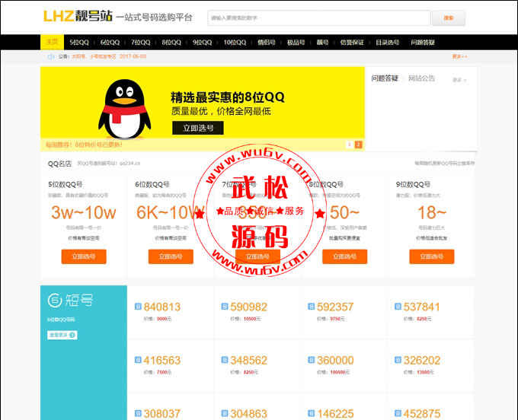Click the blue icon beside number 348562

click(225, 360)
